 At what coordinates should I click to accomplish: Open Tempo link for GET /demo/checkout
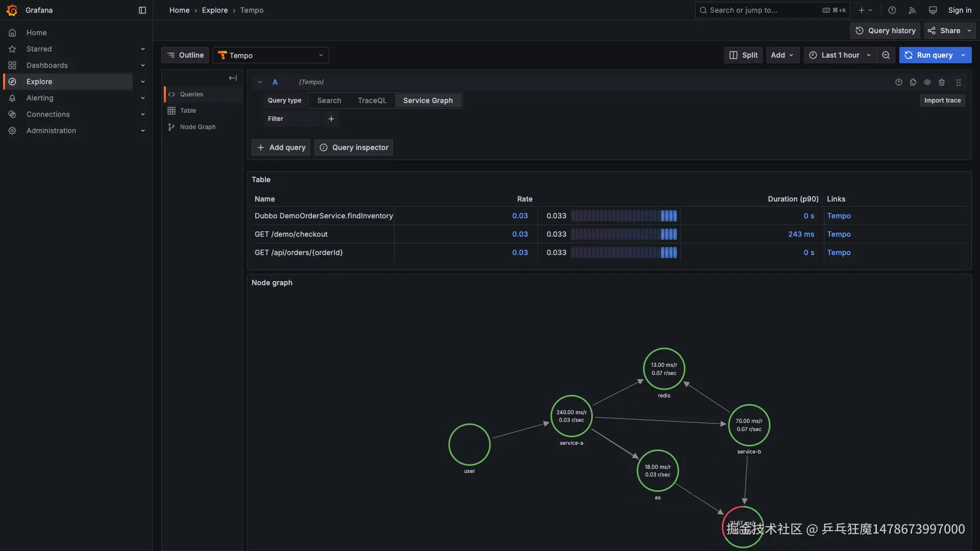pos(839,234)
